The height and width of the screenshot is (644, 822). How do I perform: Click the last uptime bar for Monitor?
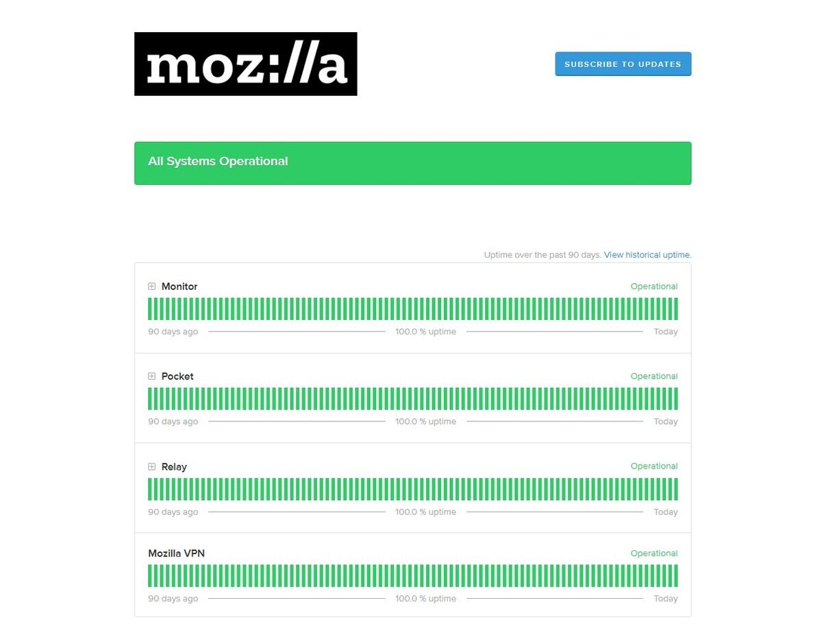(x=675, y=309)
